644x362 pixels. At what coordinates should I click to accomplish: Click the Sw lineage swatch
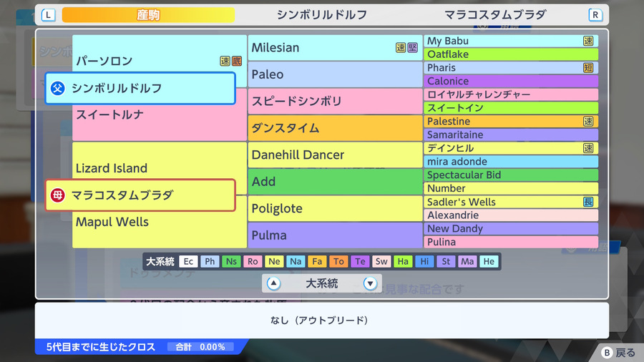tap(381, 261)
